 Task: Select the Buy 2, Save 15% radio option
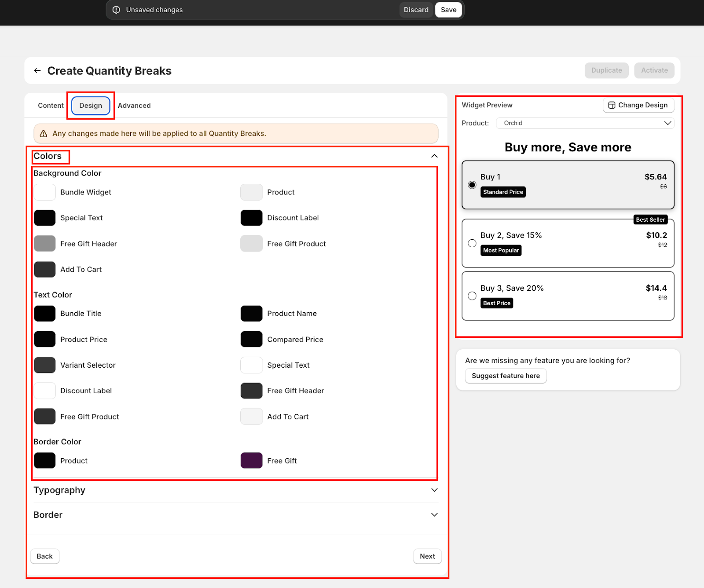(472, 243)
